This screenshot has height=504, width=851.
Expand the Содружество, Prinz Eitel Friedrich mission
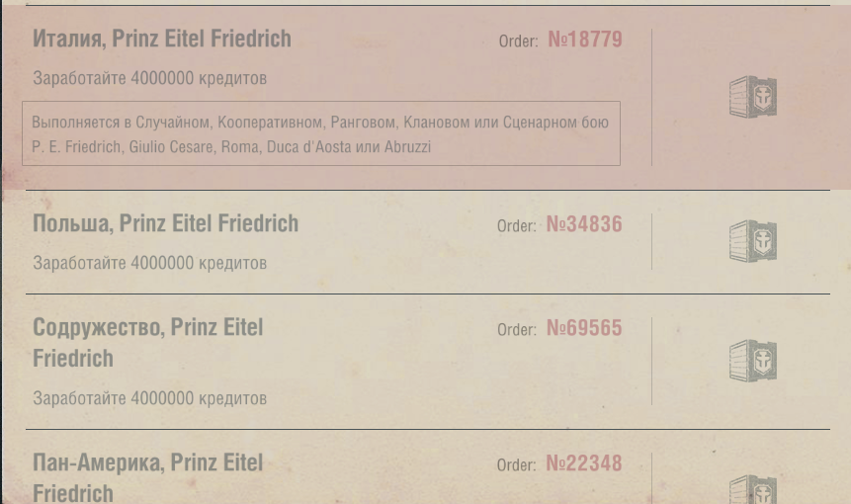tap(147, 343)
